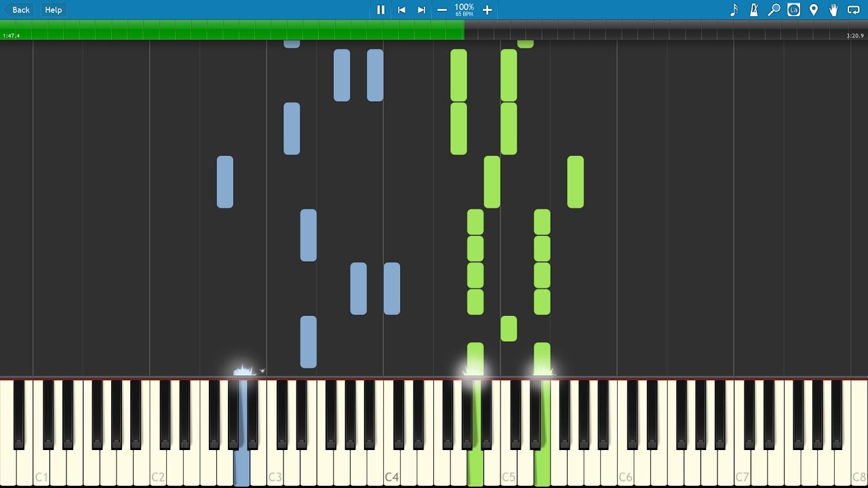The image size is (868, 488).
Task: Tap the highlighted blue piano key
Action: click(241, 468)
